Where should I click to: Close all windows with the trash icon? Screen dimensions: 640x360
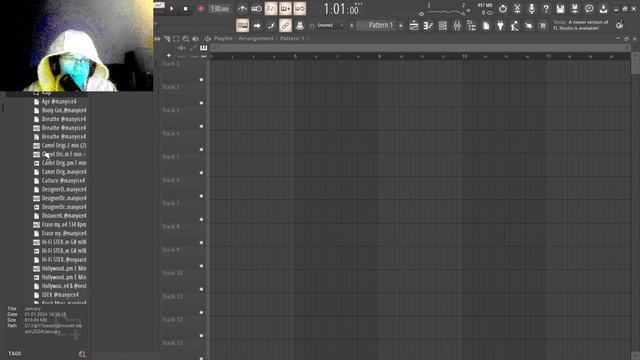[x=543, y=26]
